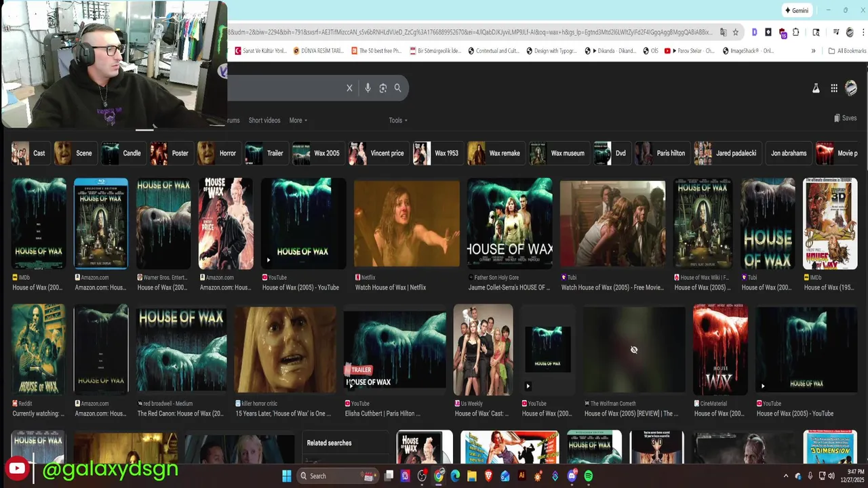Bookmark this page with the star icon
This screenshot has width=868, height=488.
pos(735,32)
